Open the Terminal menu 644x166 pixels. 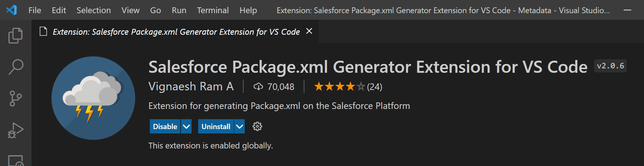(213, 10)
